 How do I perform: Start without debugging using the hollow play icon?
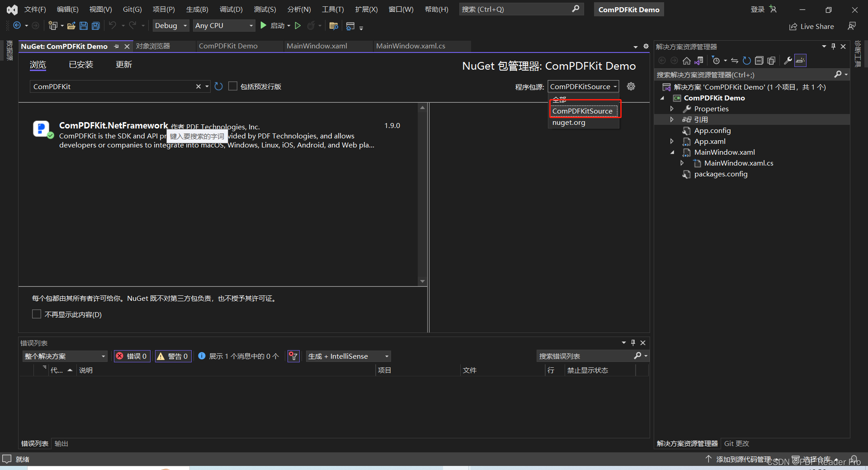click(x=298, y=26)
